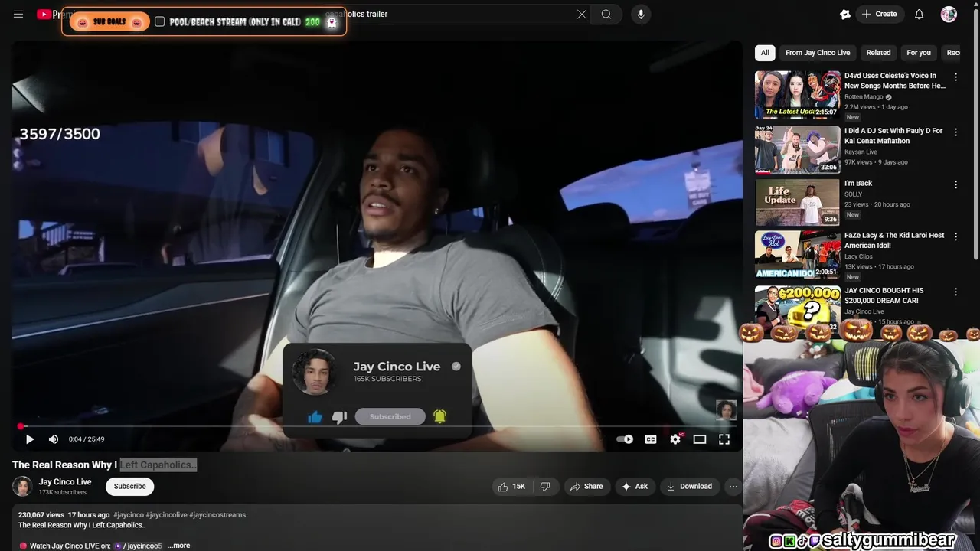Click the Kaysan Live channel name
This screenshot has width=980, height=551.
pos(861,152)
